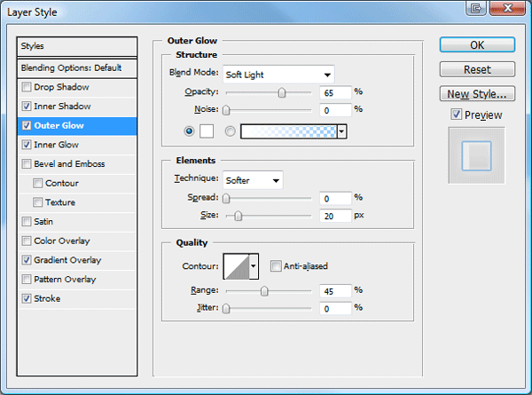Toggle the Stroke checkbox

click(27, 299)
